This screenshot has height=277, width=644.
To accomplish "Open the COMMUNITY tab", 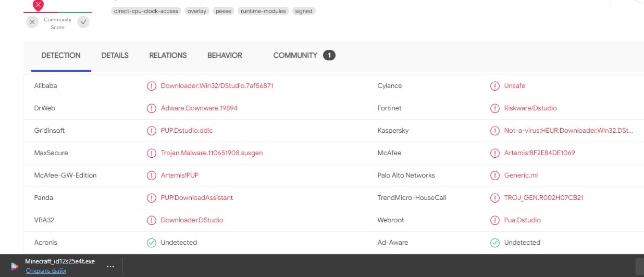I will (295, 55).
